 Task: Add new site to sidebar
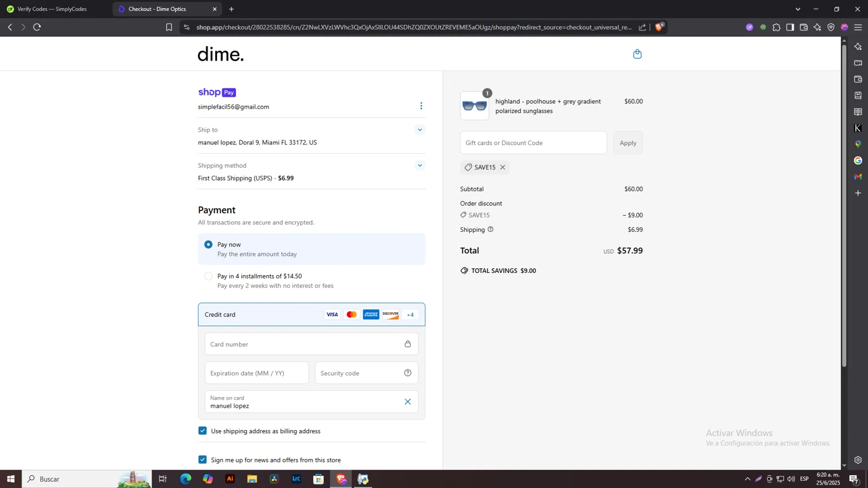858,193
